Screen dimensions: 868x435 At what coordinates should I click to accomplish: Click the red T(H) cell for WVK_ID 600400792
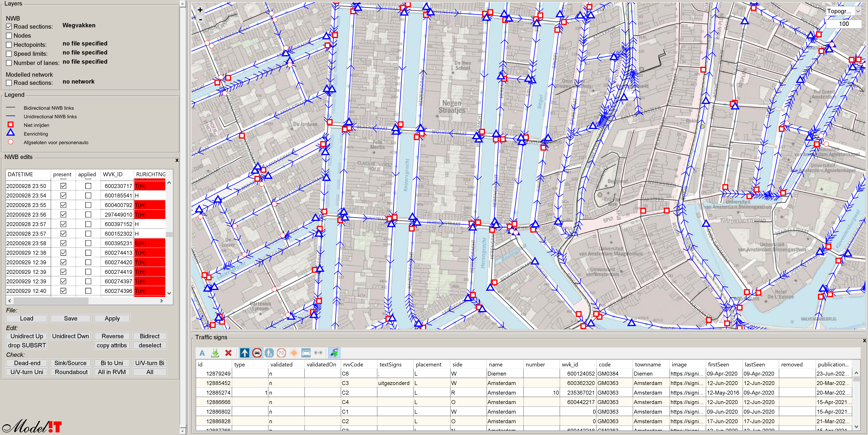point(150,205)
